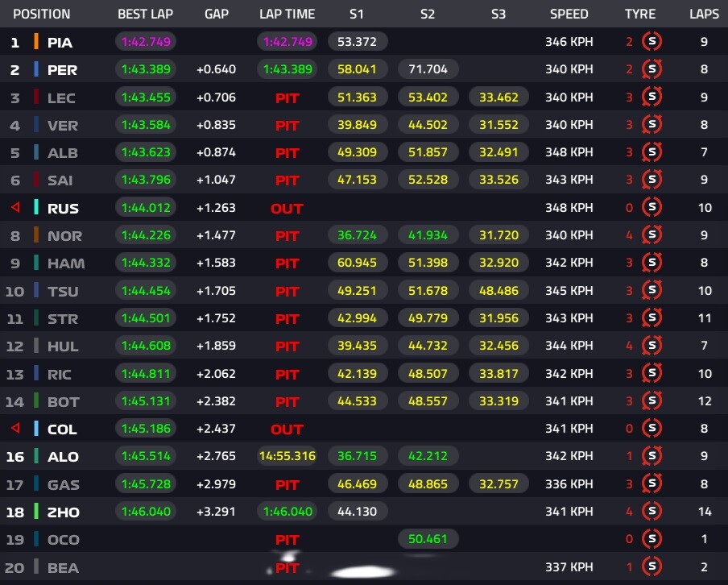Click ALO's 14:55.316 lap time
The image size is (728, 585).
pos(287,456)
